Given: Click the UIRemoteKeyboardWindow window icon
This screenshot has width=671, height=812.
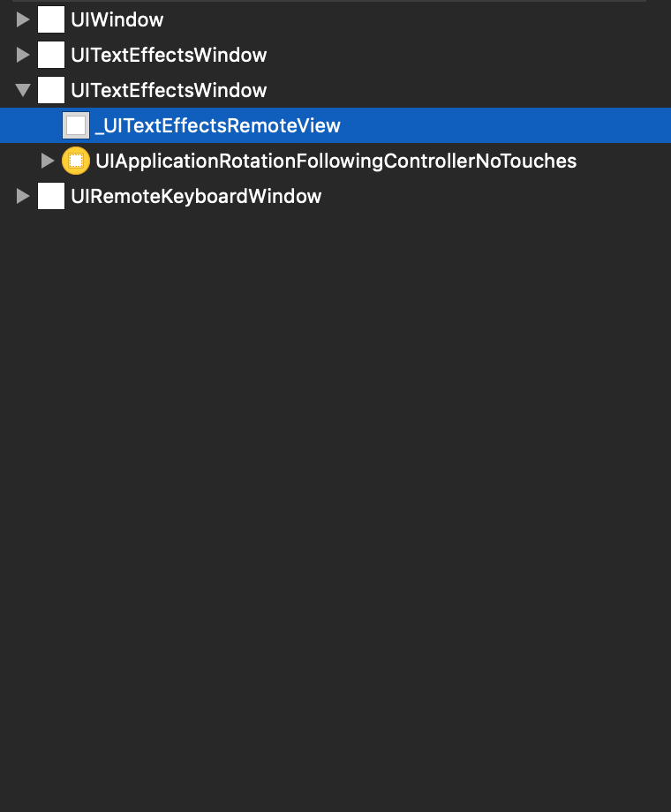Looking at the screenshot, I should click(x=51, y=196).
